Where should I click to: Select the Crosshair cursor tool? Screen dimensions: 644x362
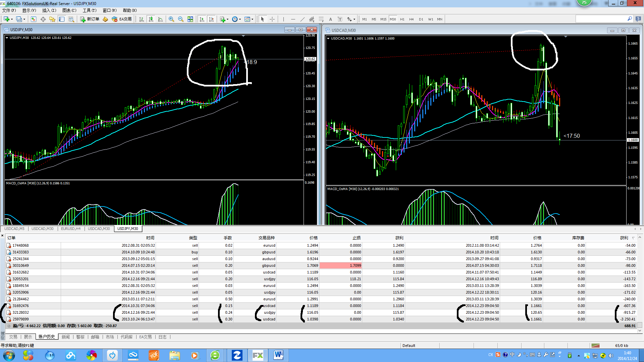coord(272,19)
